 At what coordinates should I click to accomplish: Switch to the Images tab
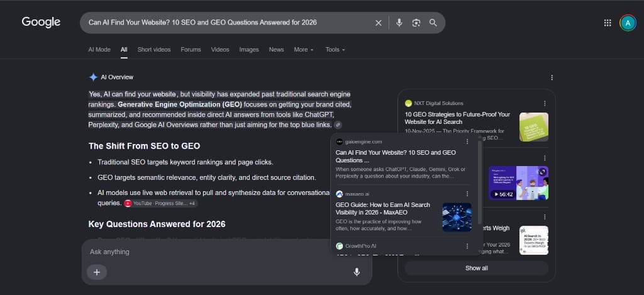pyautogui.click(x=249, y=50)
